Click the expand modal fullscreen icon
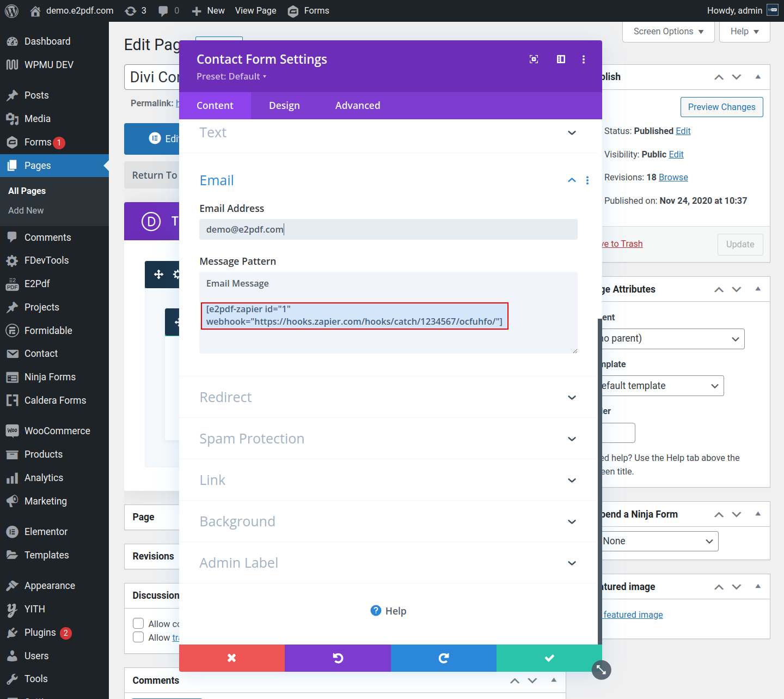784x699 pixels. click(x=534, y=59)
